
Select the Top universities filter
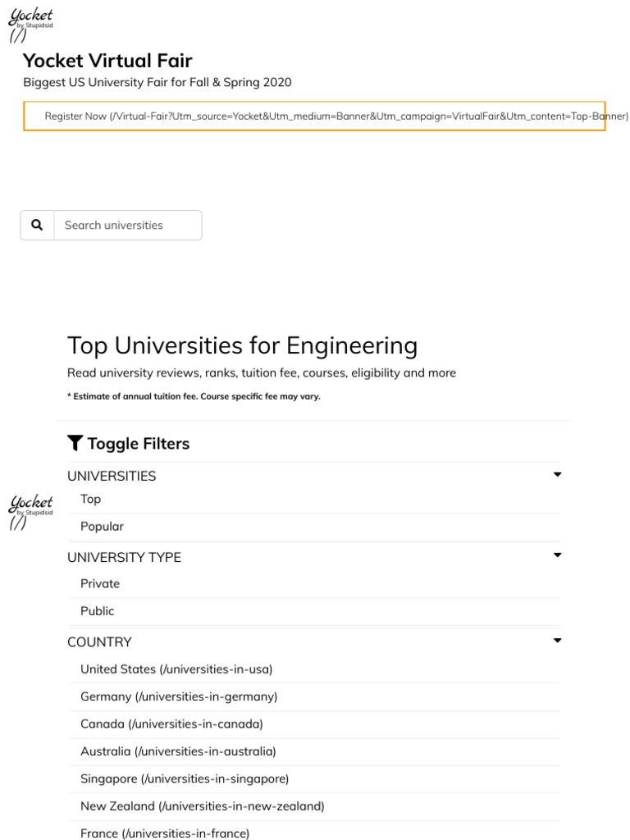pyautogui.click(x=91, y=499)
